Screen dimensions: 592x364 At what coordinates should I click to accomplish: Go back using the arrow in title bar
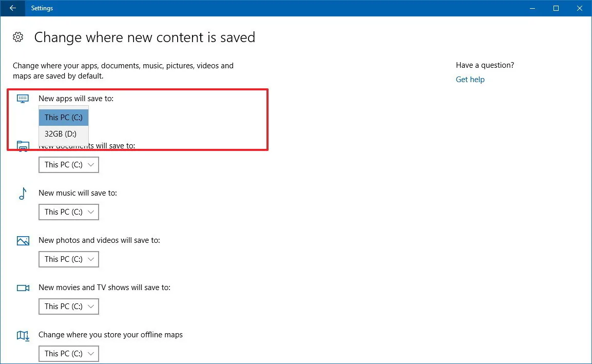(x=12, y=8)
